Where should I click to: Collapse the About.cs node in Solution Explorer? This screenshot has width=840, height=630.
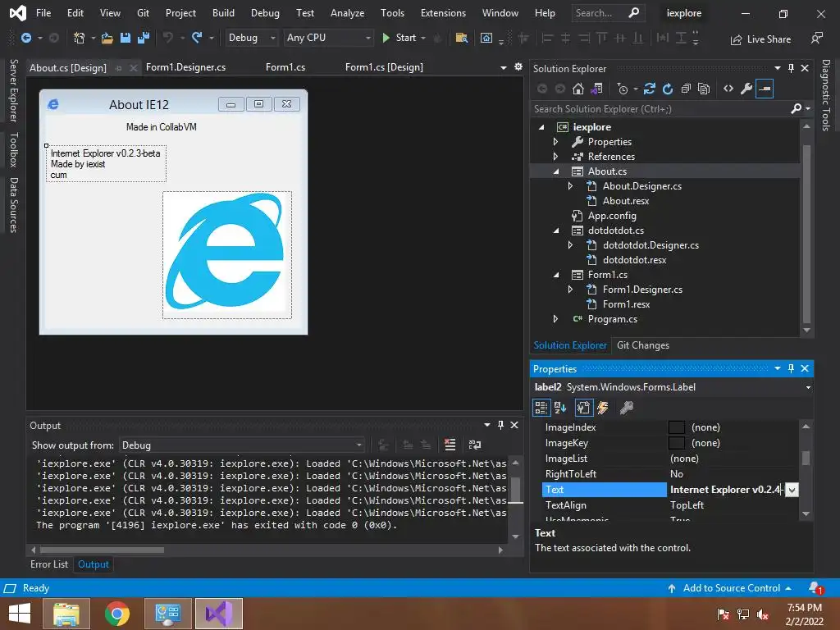[x=556, y=171]
